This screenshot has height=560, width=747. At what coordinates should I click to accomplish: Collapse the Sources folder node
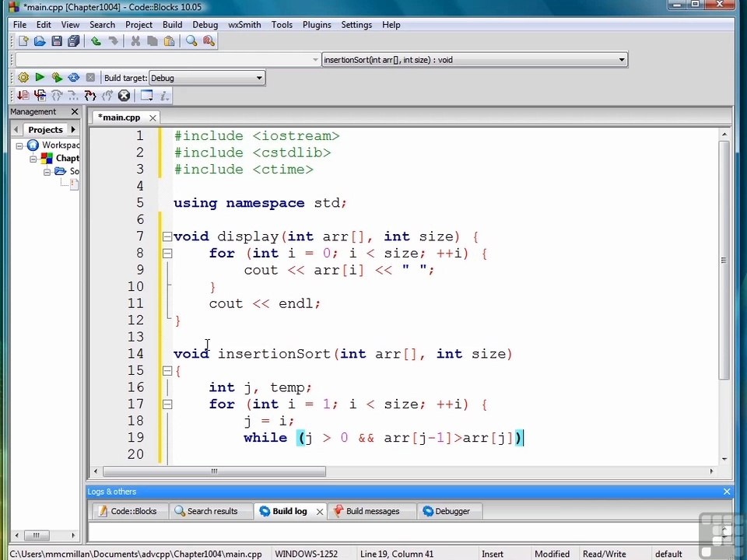click(47, 172)
